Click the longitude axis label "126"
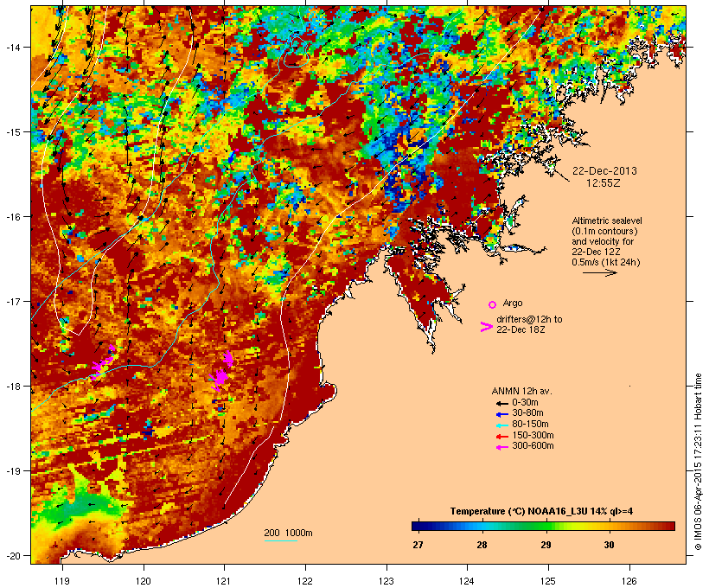 (x=629, y=581)
